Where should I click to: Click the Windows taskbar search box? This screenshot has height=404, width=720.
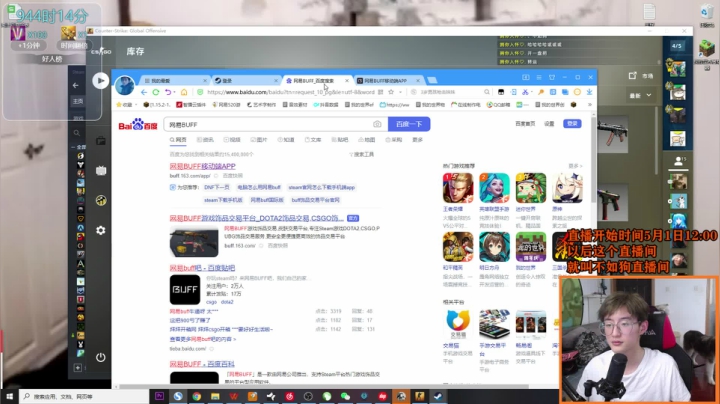(84, 396)
